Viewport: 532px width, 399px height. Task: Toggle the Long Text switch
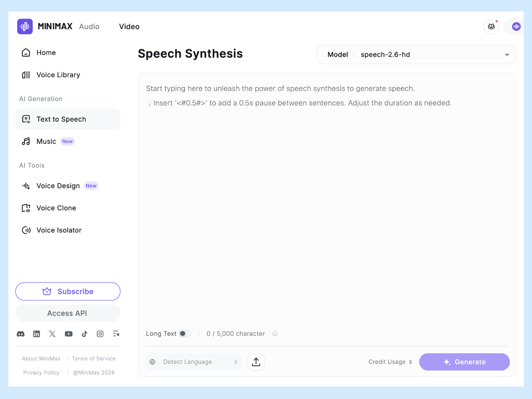tap(185, 334)
